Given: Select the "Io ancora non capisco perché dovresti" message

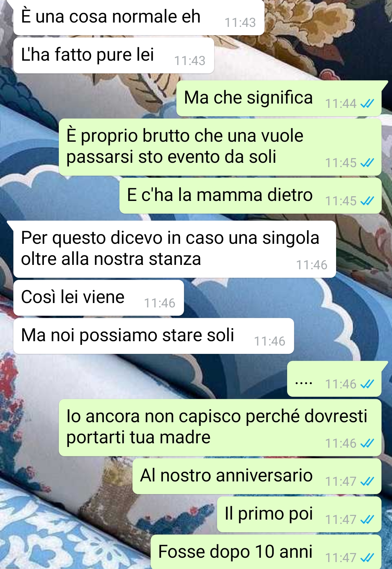Looking at the screenshot, I should tap(220, 428).
